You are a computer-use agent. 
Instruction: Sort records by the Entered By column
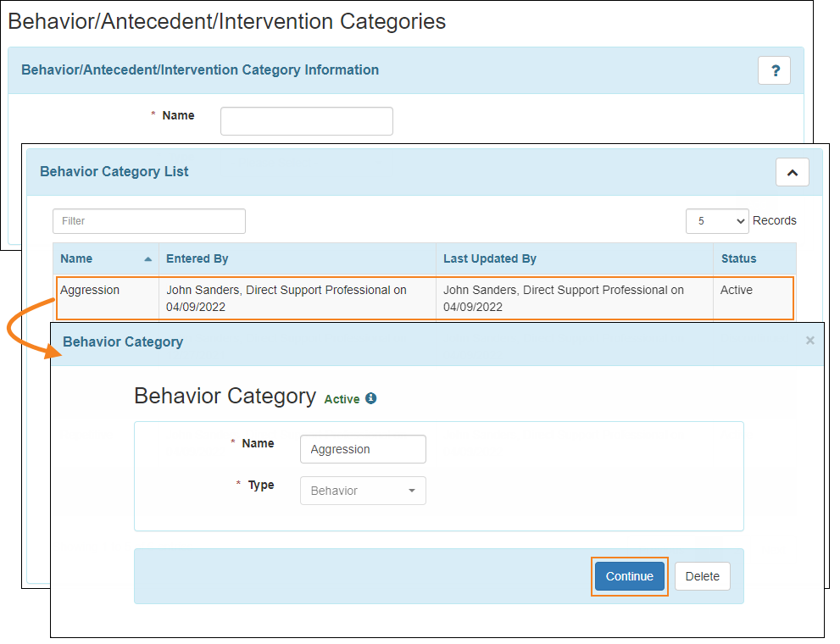[197, 259]
